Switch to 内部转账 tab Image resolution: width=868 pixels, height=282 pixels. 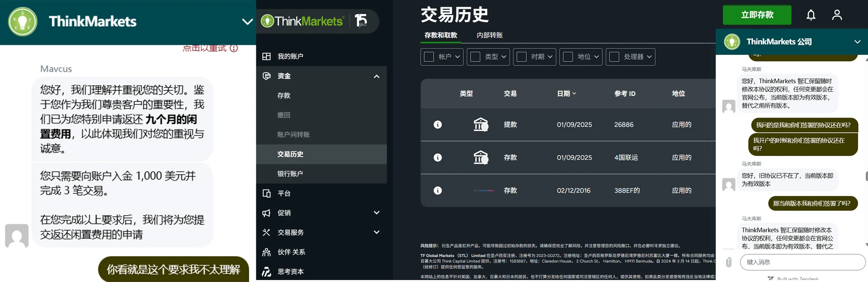tap(490, 35)
